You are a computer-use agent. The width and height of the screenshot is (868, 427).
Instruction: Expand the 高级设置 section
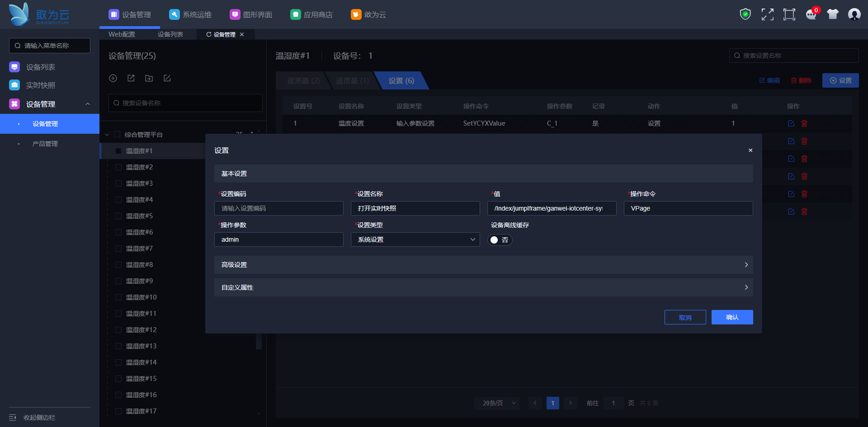pos(483,265)
